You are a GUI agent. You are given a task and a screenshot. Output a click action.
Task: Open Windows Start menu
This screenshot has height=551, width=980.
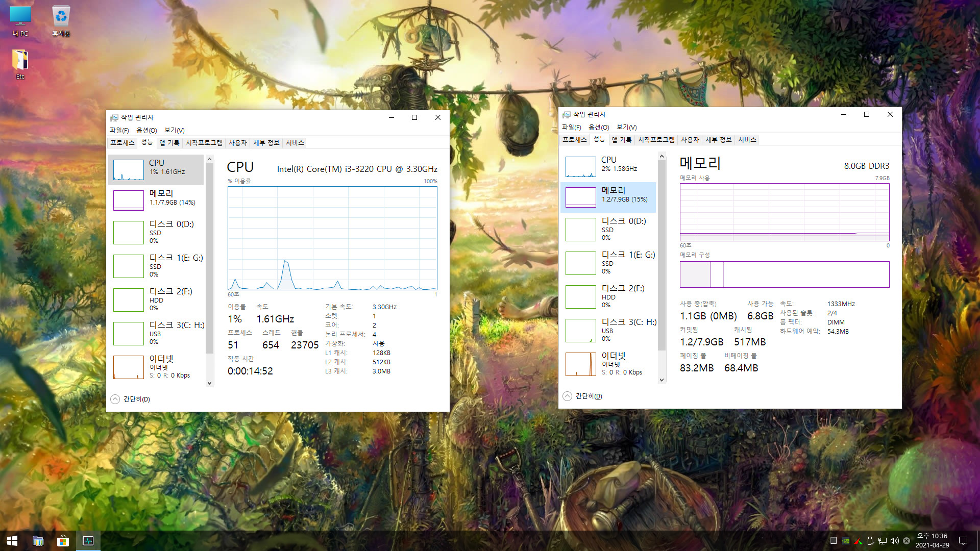(12, 541)
